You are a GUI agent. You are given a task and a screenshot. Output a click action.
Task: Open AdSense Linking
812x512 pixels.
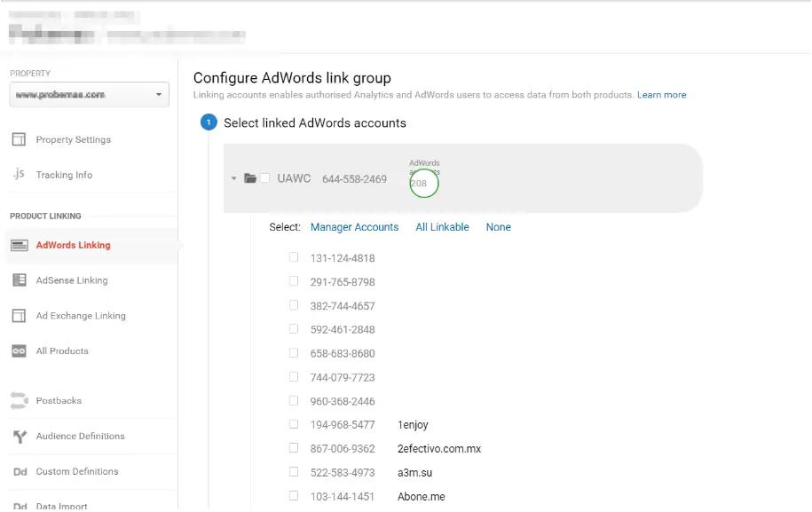tap(72, 280)
